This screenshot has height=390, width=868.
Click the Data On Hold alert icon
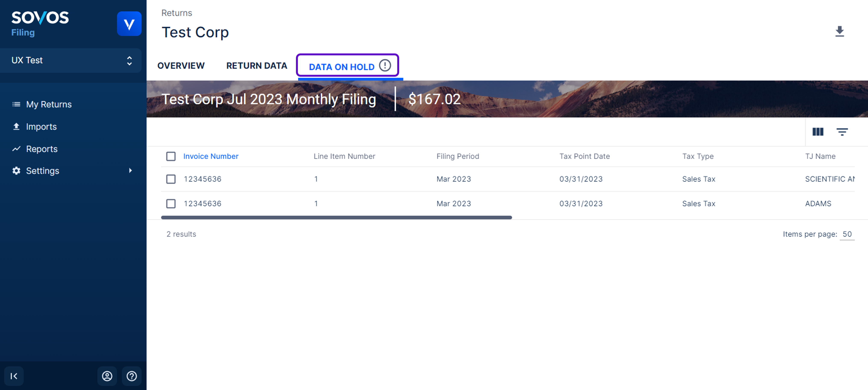[x=385, y=65]
